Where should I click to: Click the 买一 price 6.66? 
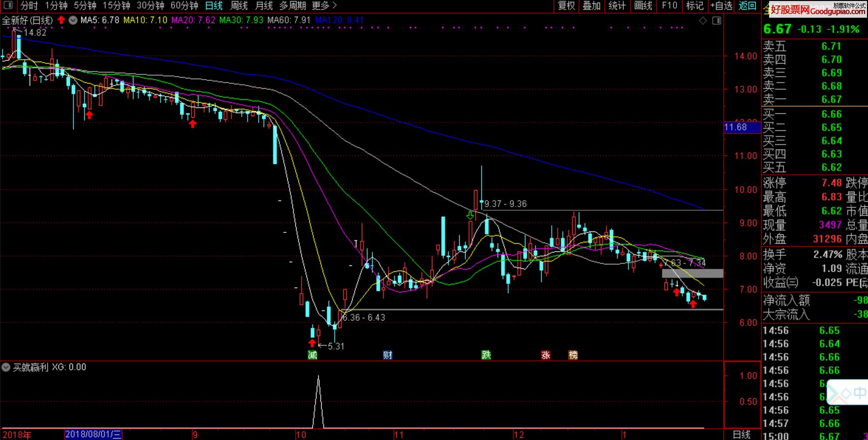(x=832, y=114)
